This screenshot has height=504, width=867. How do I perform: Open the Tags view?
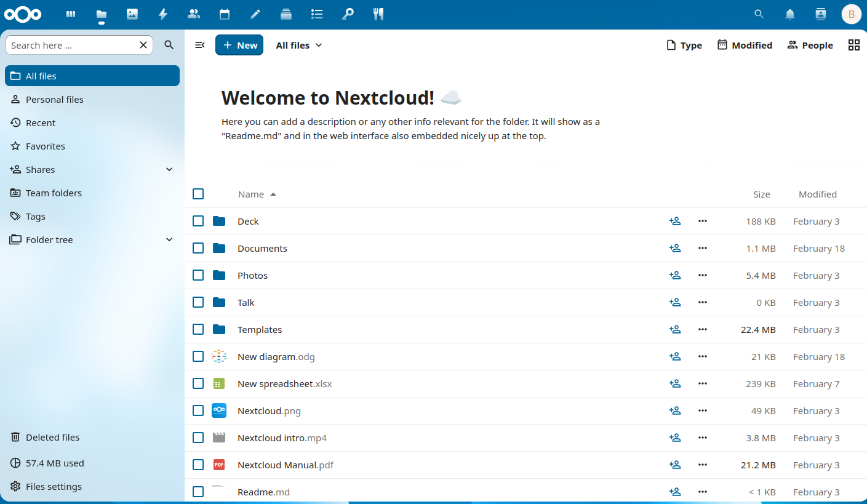tap(92, 216)
